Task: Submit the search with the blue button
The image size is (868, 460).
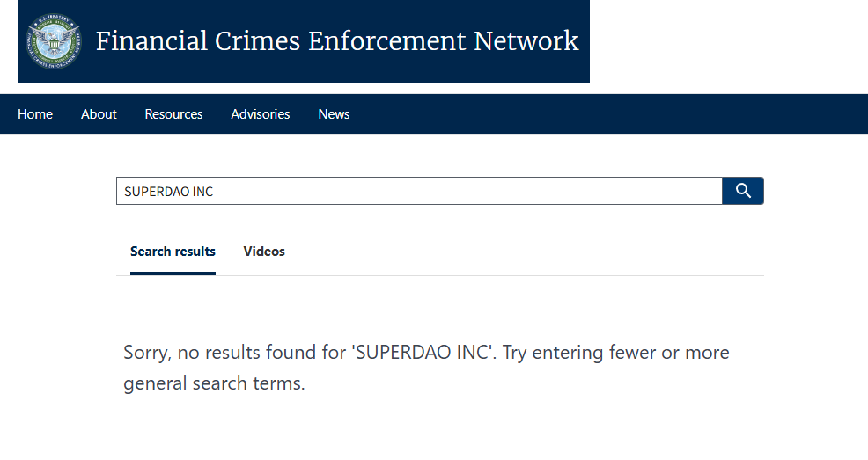Action: tap(743, 191)
